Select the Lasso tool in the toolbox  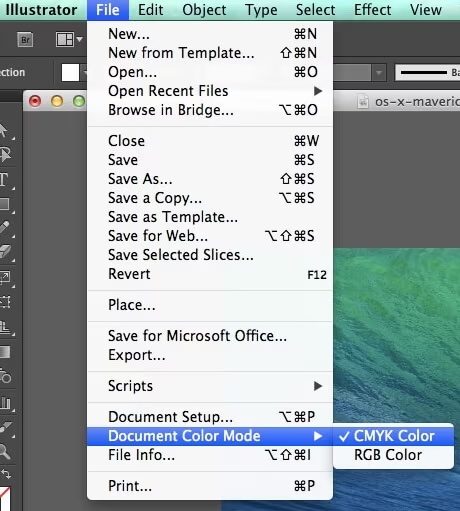[x=5, y=155]
